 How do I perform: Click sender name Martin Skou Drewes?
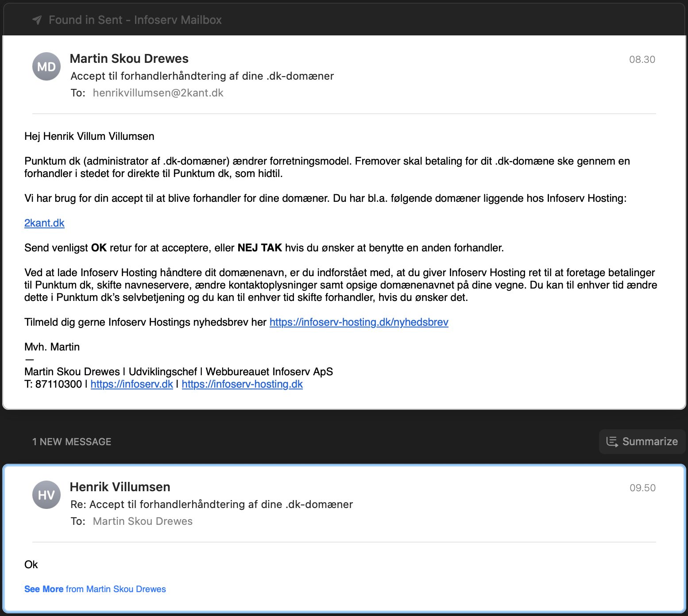click(129, 58)
